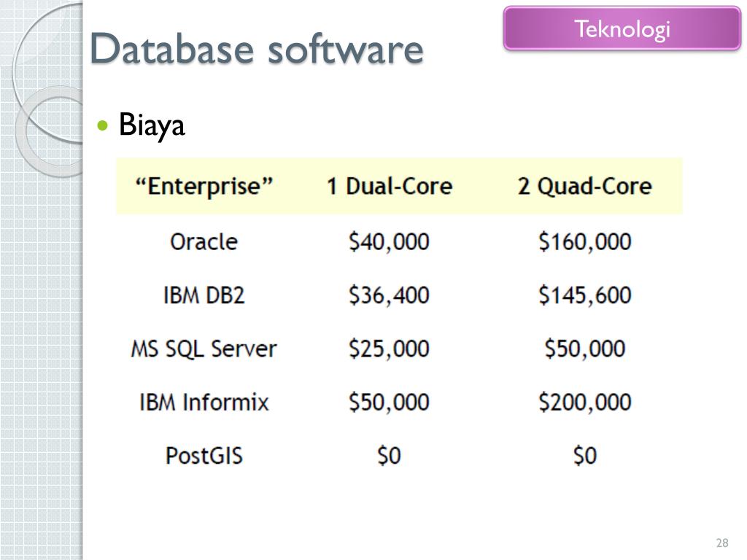Click the Teknologi purple button
The image size is (747, 560).
point(622,28)
